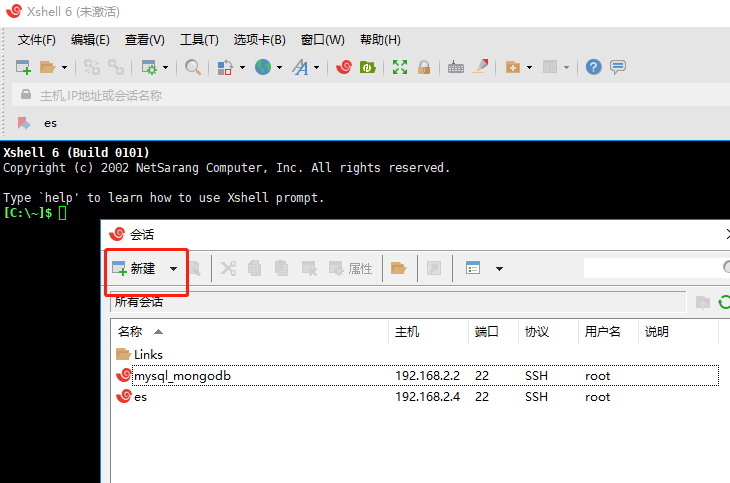This screenshot has height=483, width=730.
Task: Click the open folder icon in Sessions dialog
Action: point(399,268)
